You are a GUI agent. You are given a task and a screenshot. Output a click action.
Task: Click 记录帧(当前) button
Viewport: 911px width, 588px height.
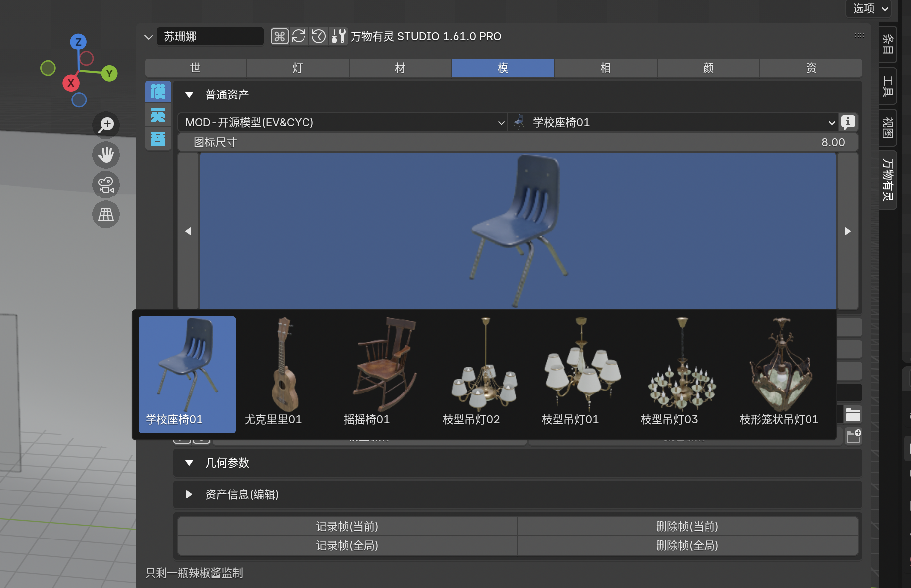[348, 526]
